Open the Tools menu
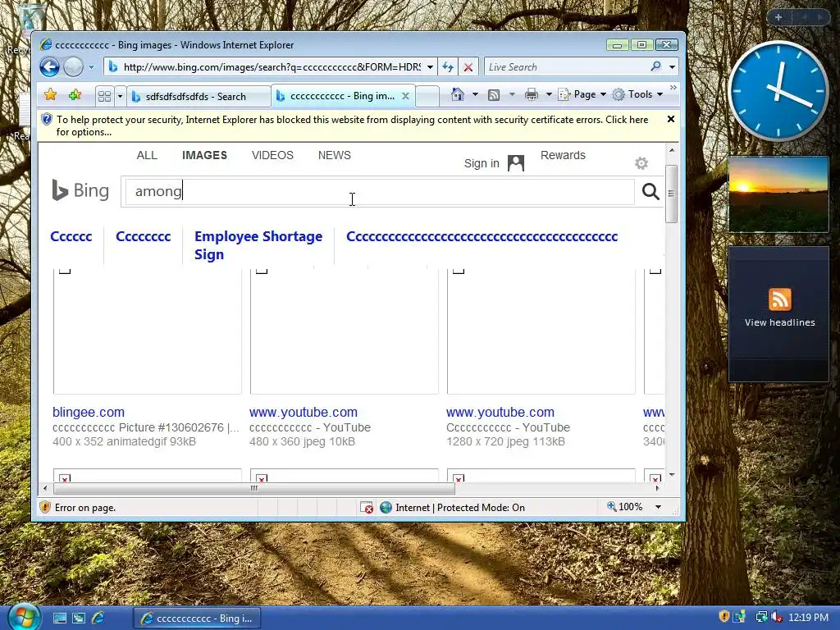 coord(637,94)
